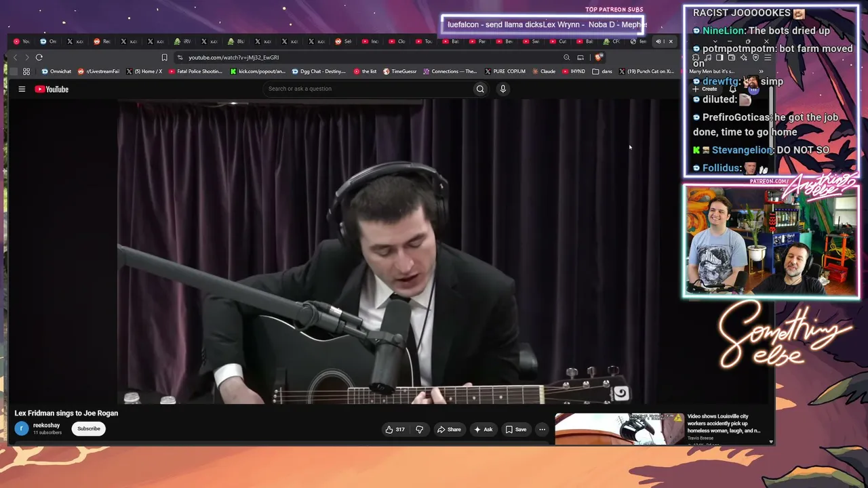This screenshot has width=868, height=488.
Task: Activate voice search microphone
Action: 502,89
